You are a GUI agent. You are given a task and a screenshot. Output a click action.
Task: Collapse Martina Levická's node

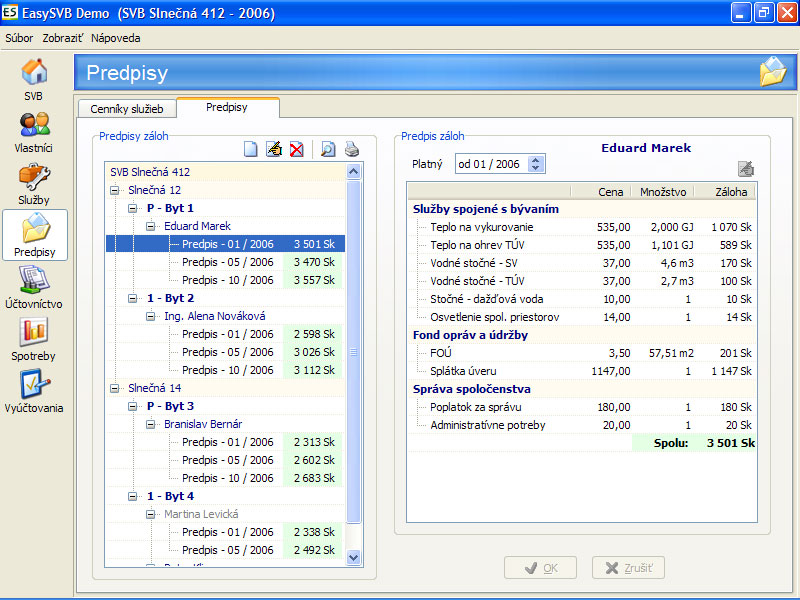point(151,514)
